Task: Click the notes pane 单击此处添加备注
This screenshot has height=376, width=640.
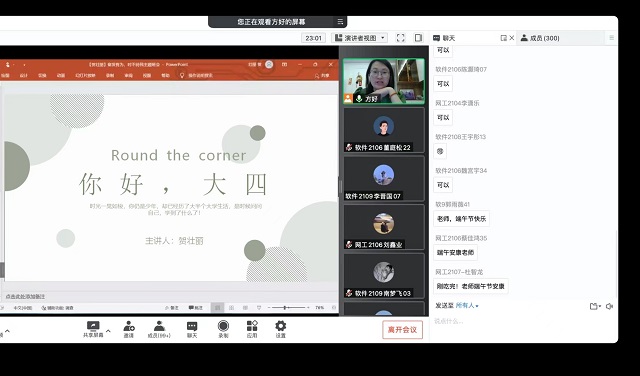Action: [x=25, y=296]
